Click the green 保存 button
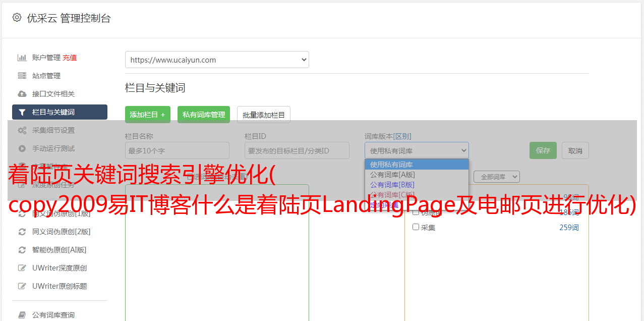 pos(543,150)
